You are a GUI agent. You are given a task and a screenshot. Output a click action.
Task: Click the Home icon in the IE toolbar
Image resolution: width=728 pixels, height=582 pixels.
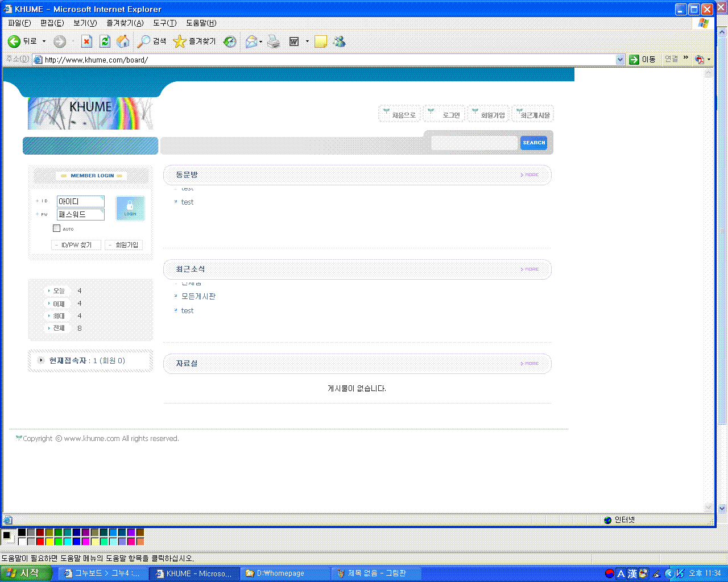[123, 41]
